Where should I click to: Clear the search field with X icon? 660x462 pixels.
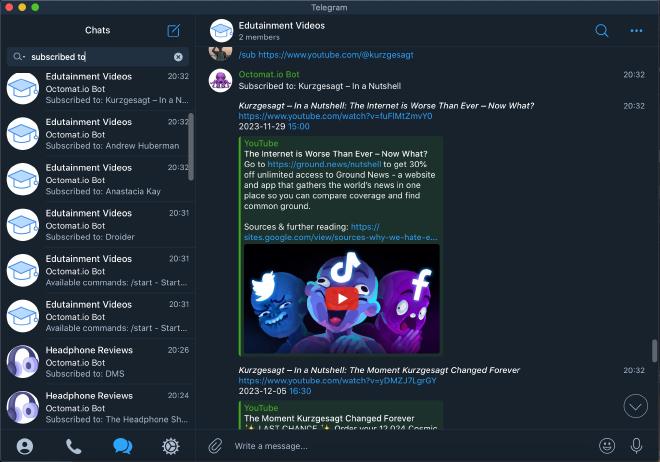click(x=178, y=57)
